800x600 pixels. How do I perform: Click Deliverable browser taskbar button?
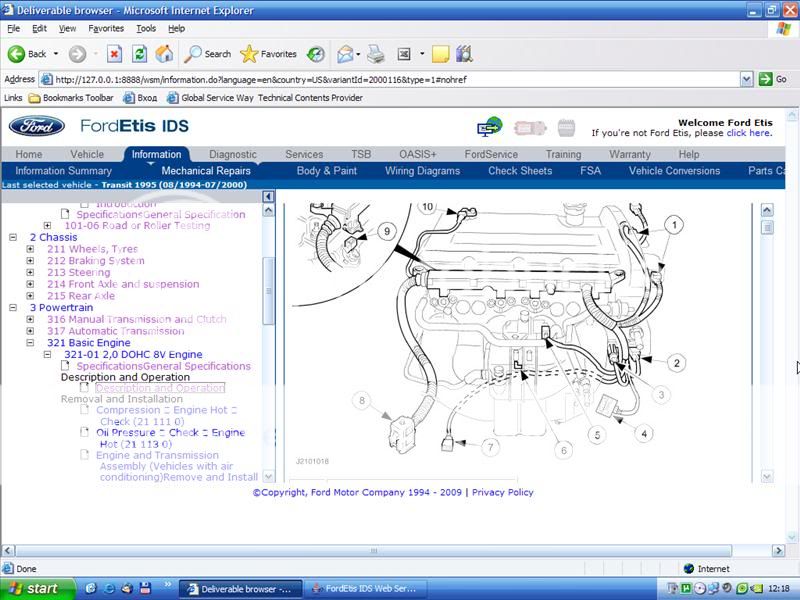click(x=241, y=589)
